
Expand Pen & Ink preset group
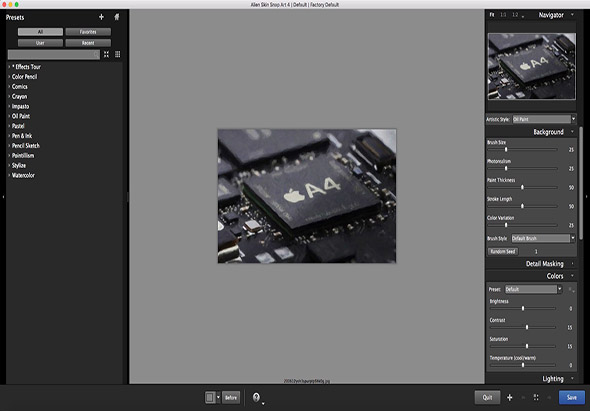[x=9, y=136]
